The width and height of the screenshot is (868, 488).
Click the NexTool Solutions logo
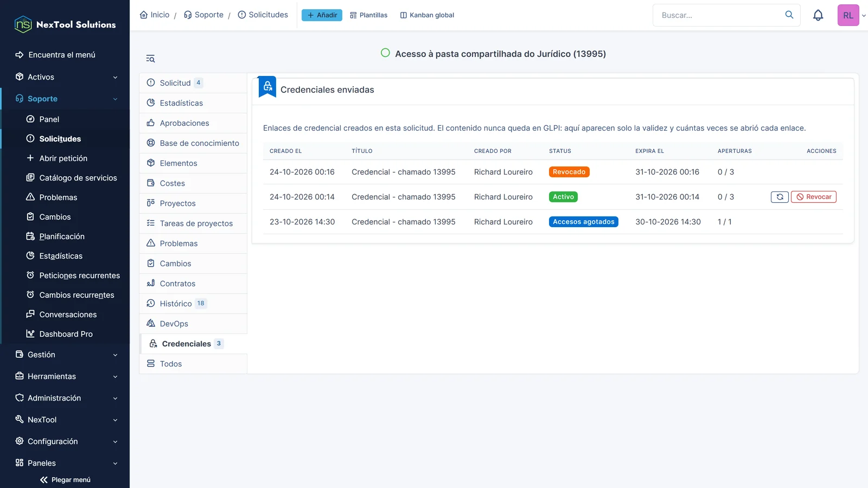pyautogui.click(x=65, y=24)
